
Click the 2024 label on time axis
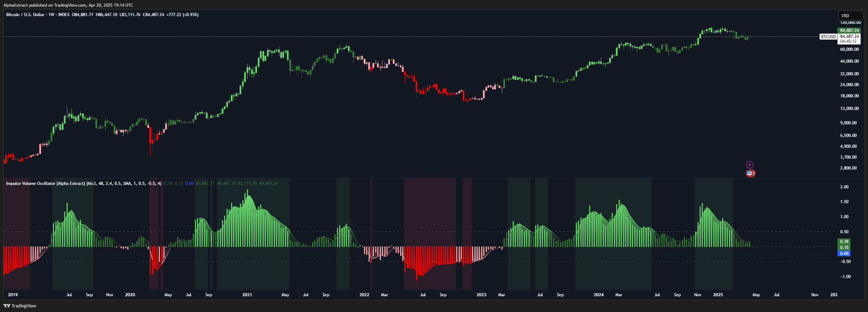[x=598, y=295]
